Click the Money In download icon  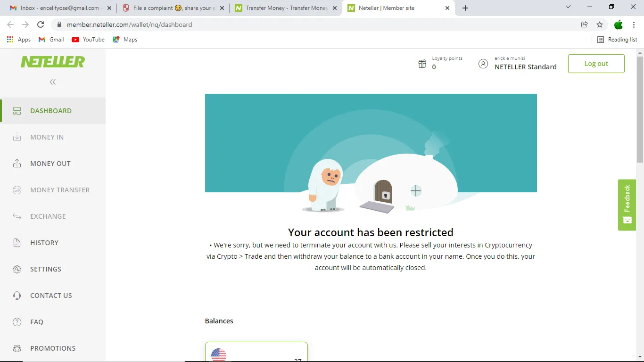[17, 137]
